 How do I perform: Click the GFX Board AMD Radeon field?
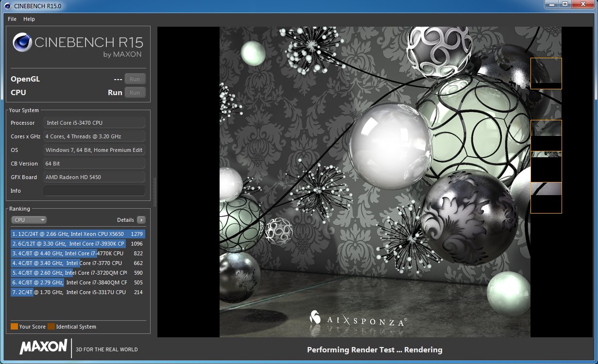click(94, 177)
